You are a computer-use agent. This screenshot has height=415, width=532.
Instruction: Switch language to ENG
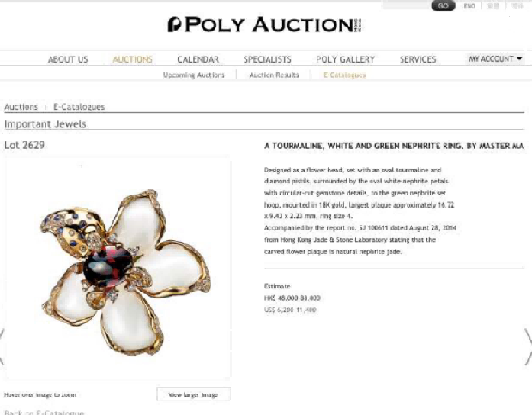(x=469, y=6)
